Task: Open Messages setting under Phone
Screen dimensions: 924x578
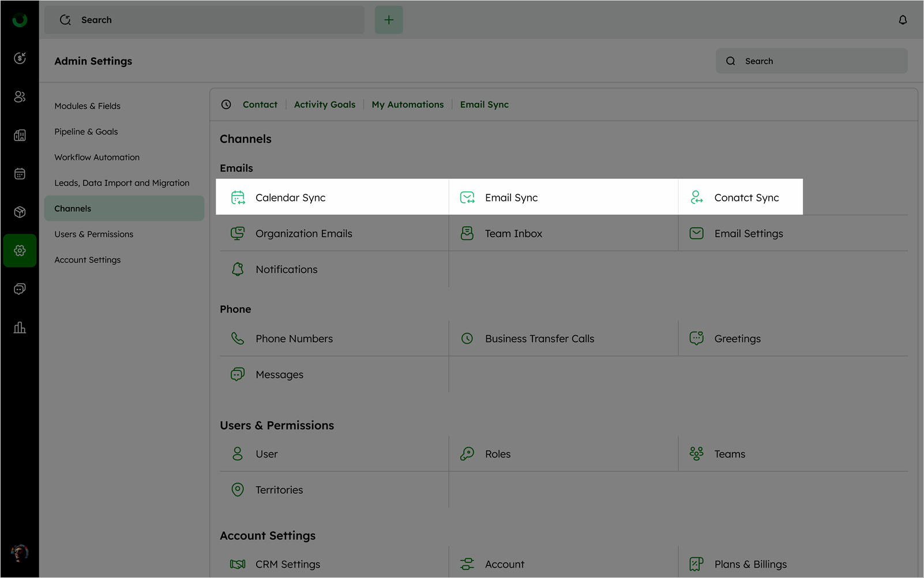Action: pos(334,374)
